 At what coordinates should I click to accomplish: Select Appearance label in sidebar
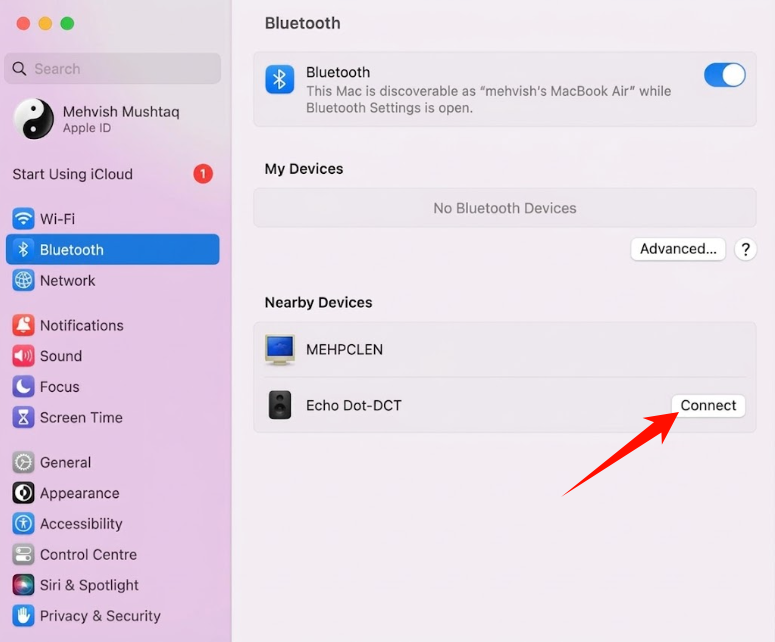tap(80, 493)
